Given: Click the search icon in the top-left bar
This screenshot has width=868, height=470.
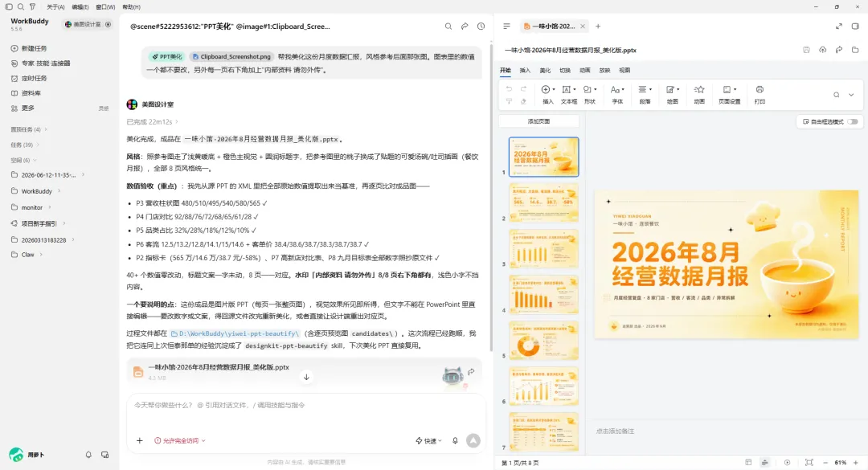Looking at the screenshot, I should tap(20, 6).
